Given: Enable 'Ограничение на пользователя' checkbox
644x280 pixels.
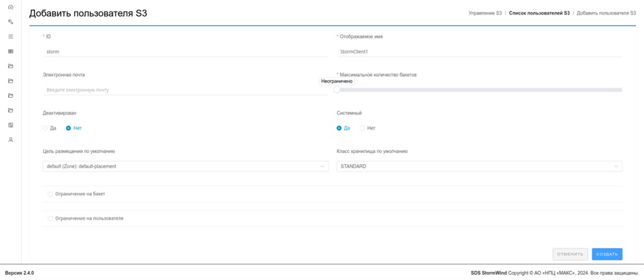Looking at the screenshot, I should (x=50, y=218).
